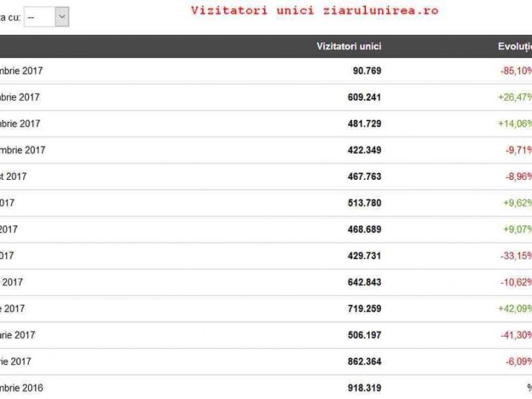Click the 513.780 visitors value

click(365, 203)
